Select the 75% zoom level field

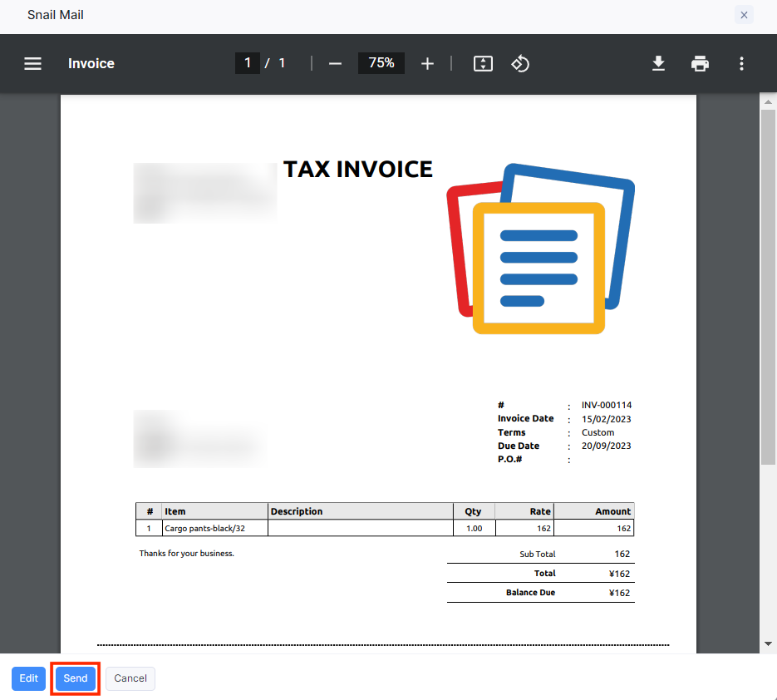[381, 63]
